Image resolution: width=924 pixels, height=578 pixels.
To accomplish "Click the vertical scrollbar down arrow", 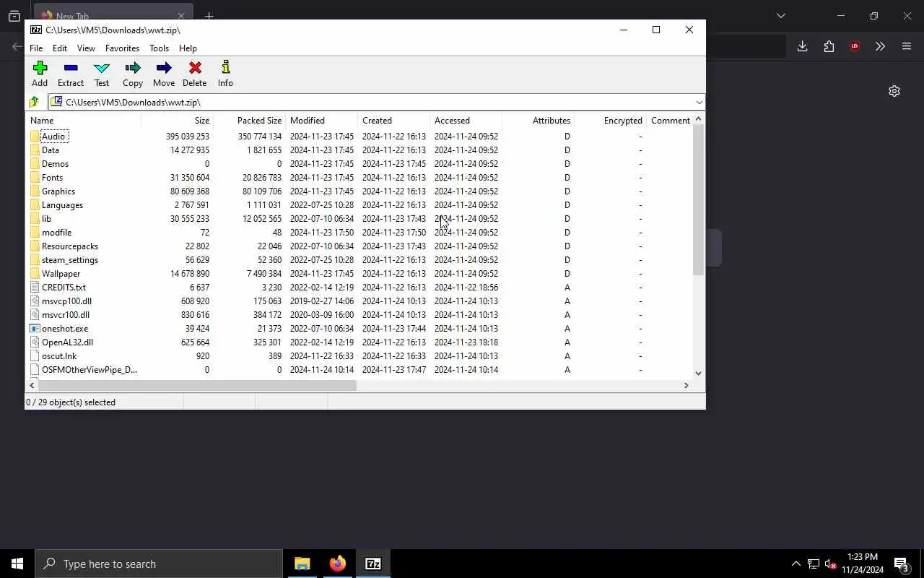I will [698, 373].
